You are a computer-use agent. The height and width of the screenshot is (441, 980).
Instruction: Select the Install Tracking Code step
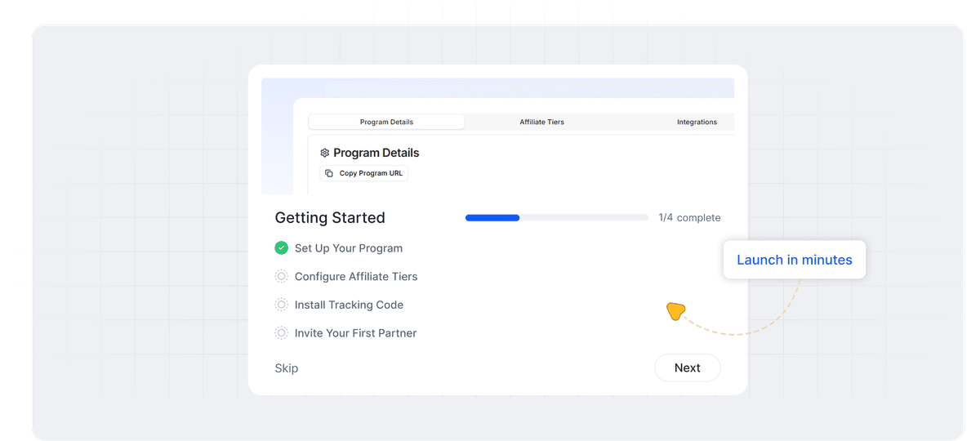click(x=349, y=305)
